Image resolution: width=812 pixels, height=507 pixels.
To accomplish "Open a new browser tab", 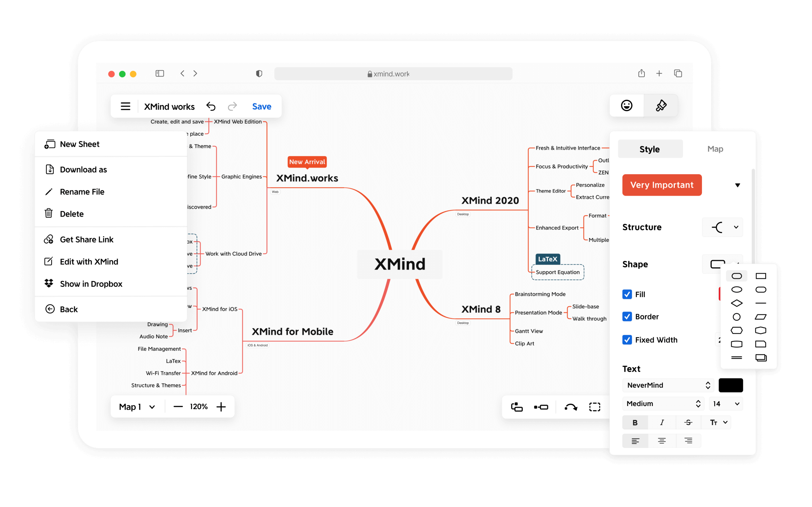I will 659,74.
